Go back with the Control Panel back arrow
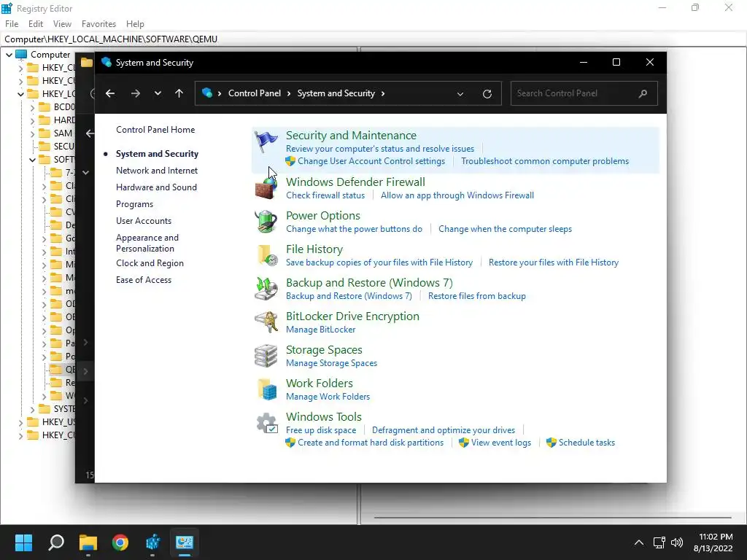Viewport: 747px width, 560px height. (x=110, y=93)
